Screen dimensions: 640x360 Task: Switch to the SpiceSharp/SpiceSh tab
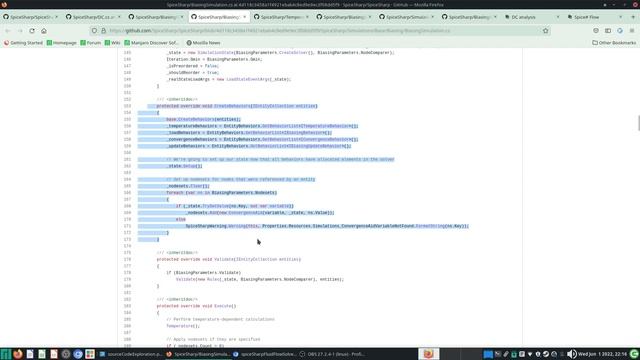[31, 17]
